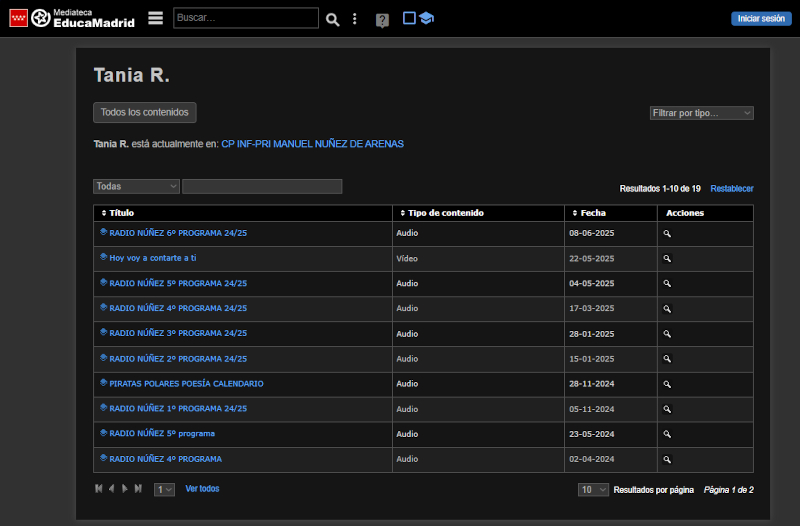
Task: View details of RADIO NÚÑEZ 6º PROGRAMA
Action: coord(667,233)
